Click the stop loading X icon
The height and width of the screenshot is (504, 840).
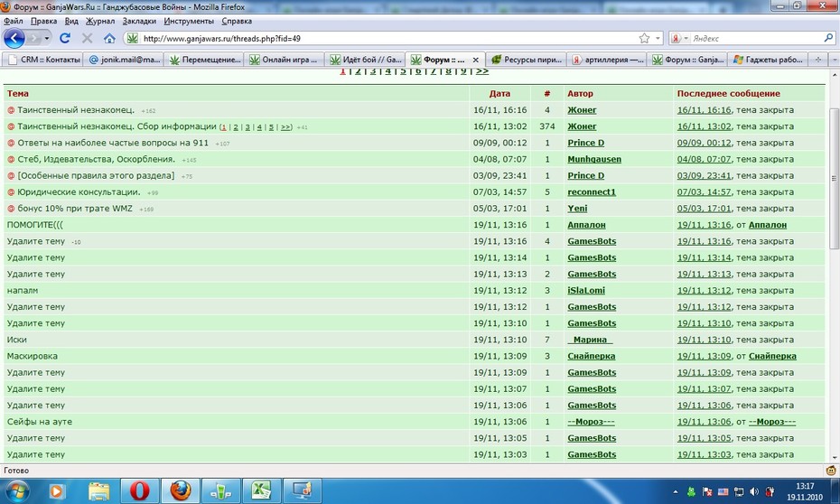click(87, 38)
